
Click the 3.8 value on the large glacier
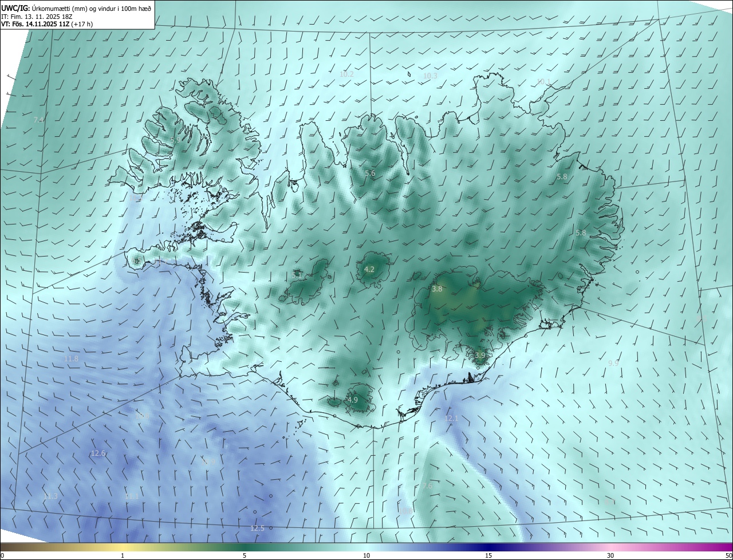437,289
